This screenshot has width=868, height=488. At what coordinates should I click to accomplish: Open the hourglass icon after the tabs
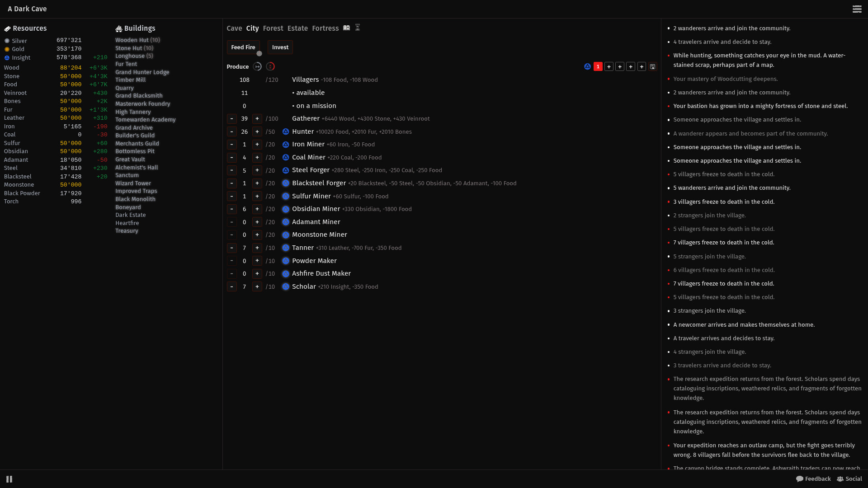click(358, 28)
